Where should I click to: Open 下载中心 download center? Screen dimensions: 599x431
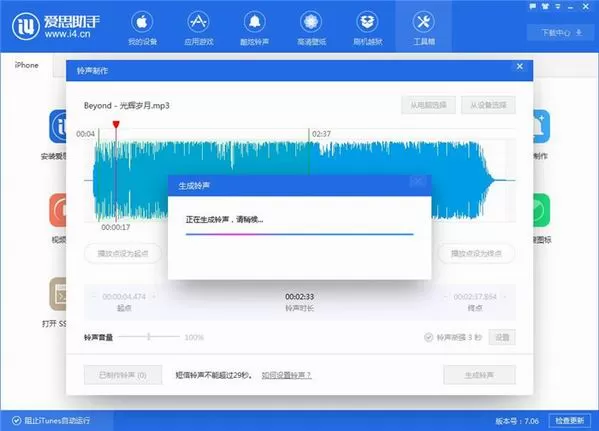coord(561,33)
